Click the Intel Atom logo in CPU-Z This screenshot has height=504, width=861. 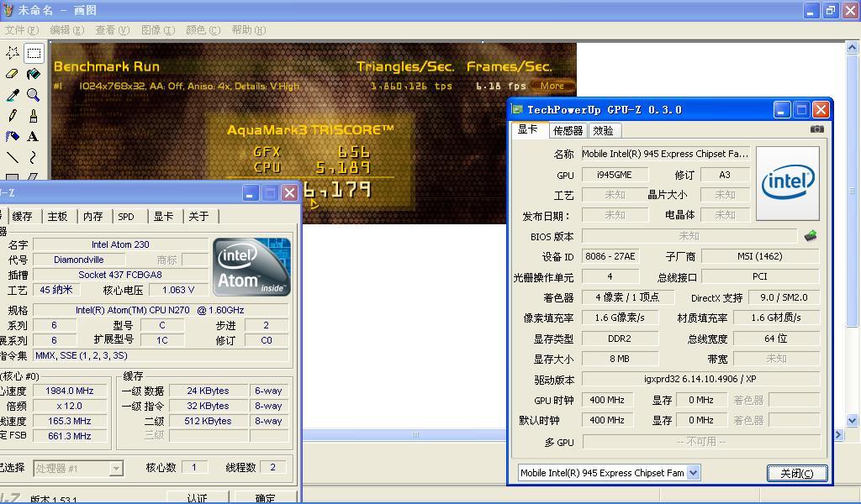251,267
